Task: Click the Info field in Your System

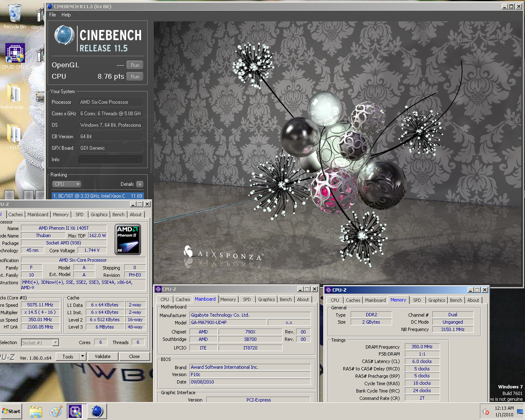Action: click(x=111, y=160)
